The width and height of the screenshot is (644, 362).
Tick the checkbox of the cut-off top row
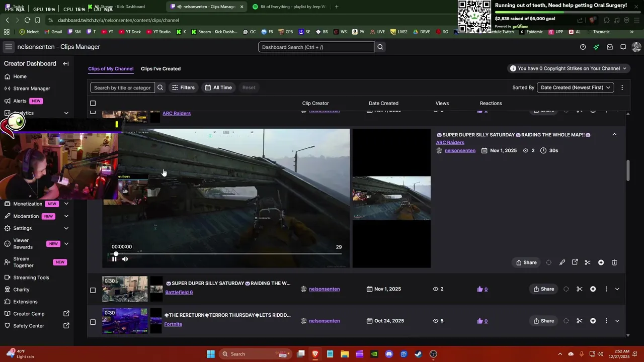(x=93, y=112)
